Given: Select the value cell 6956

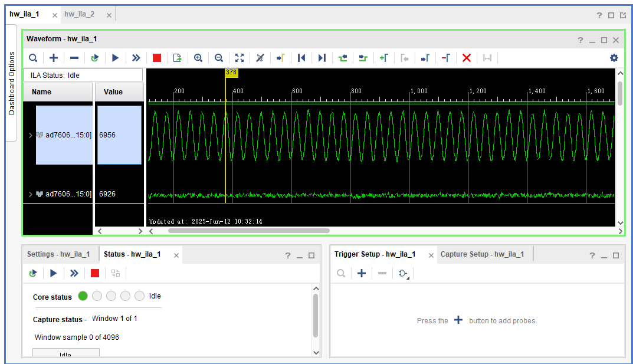Looking at the screenshot, I should (x=120, y=135).
